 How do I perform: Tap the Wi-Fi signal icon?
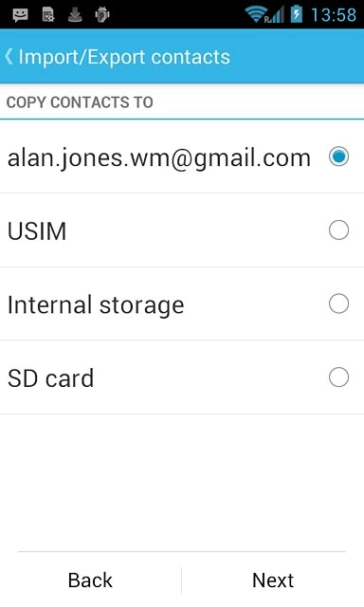click(255, 15)
